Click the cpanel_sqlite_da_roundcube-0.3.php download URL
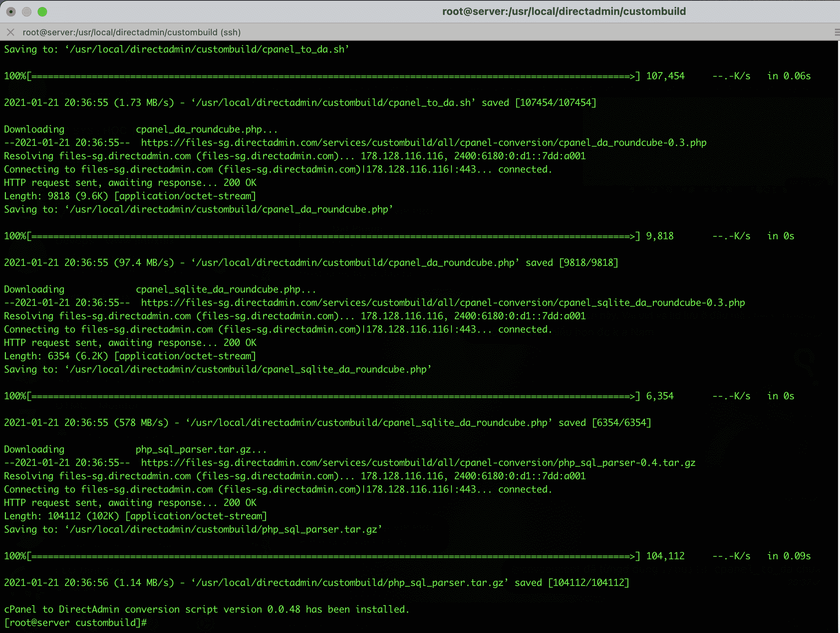Screen dimensions: 840x633 point(443,303)
